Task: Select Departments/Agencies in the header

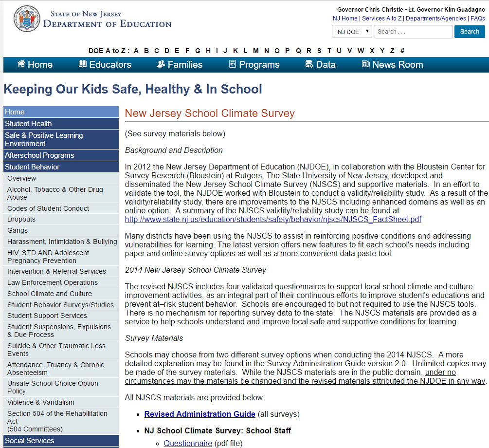Action: pos(436,18)
